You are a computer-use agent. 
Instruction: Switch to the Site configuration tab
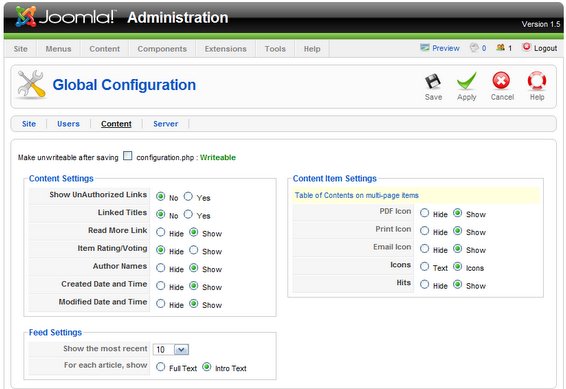pos(29,124)
